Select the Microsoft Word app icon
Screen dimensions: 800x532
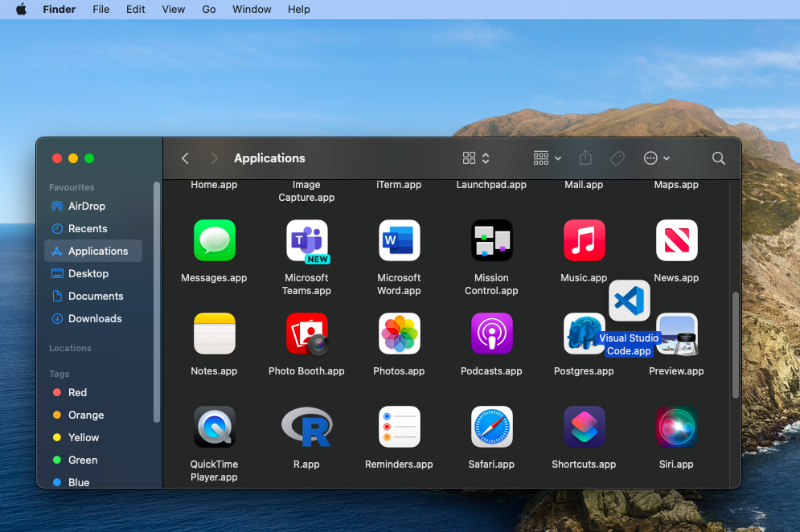(399, 241)
